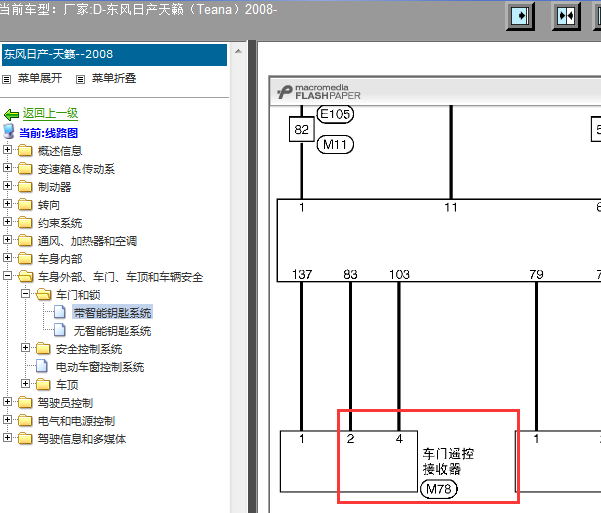The image size is (601, 513).
Task: Expand the 安全控制系统 subfolder
Action: point(25,348)
